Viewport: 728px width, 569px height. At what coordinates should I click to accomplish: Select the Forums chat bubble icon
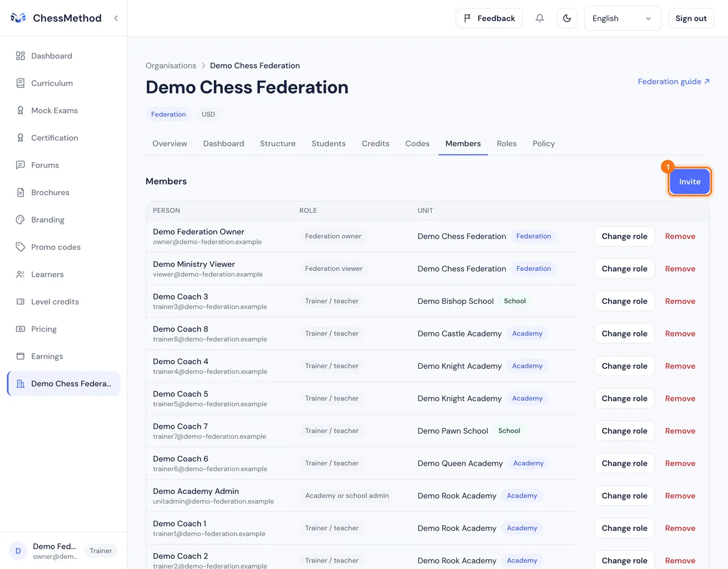coord(20,165)
